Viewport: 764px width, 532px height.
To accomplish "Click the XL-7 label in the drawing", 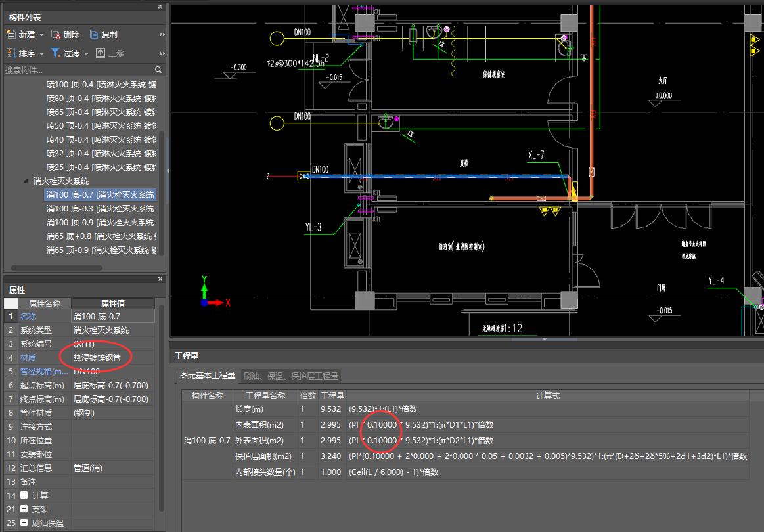I will pyautogui.click(x=536, y=155).
